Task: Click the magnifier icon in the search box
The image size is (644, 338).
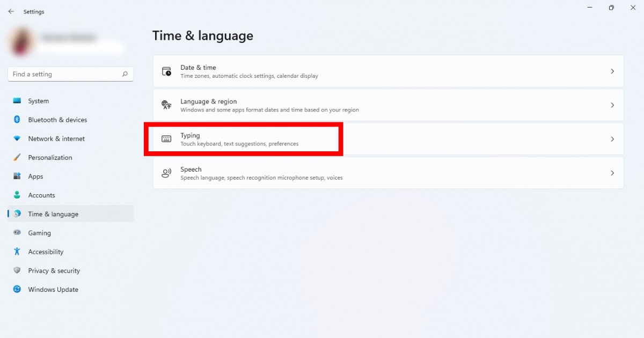Action: tap(125, 74)
